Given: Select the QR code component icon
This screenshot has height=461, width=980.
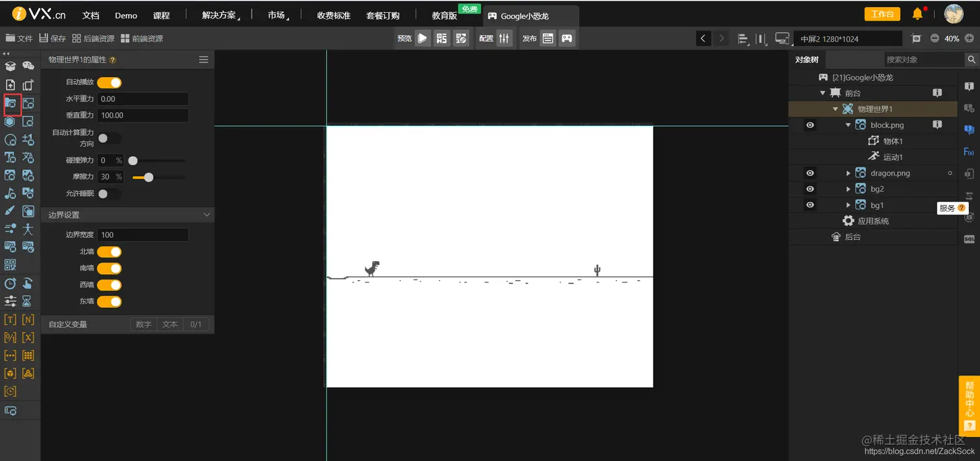Looking at the screenshot, I should [10, 265].
